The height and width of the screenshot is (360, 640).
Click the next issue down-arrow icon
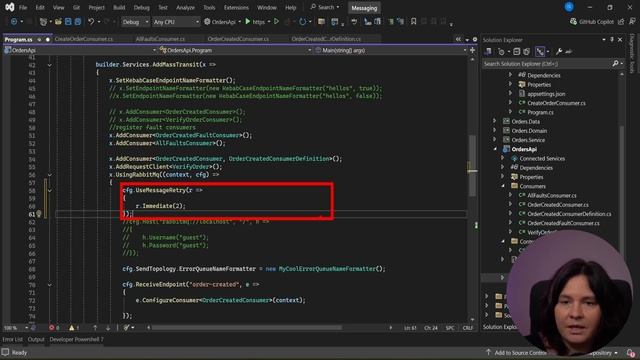pos(108,328)
